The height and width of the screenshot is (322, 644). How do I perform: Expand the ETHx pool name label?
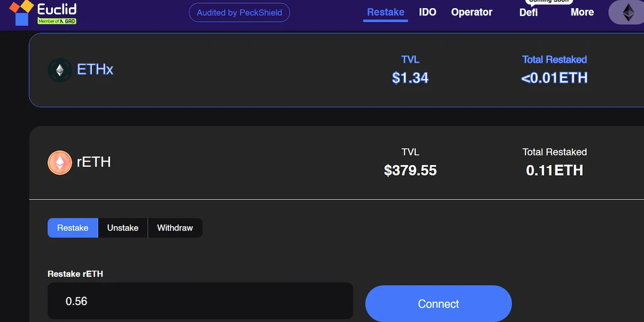[95, 70]
